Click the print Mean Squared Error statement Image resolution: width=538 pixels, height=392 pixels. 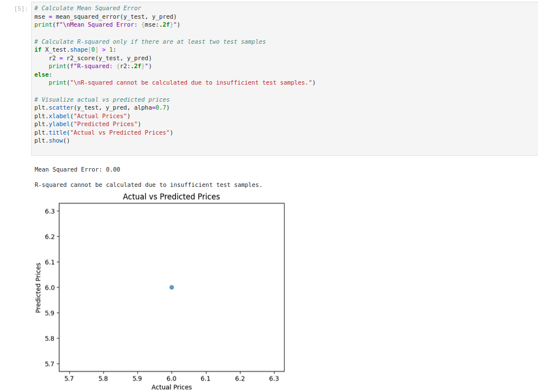107,25
